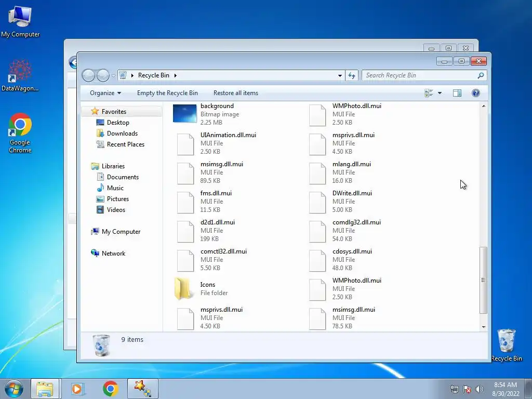Click the taskbar clock and date

click(506, 389)
